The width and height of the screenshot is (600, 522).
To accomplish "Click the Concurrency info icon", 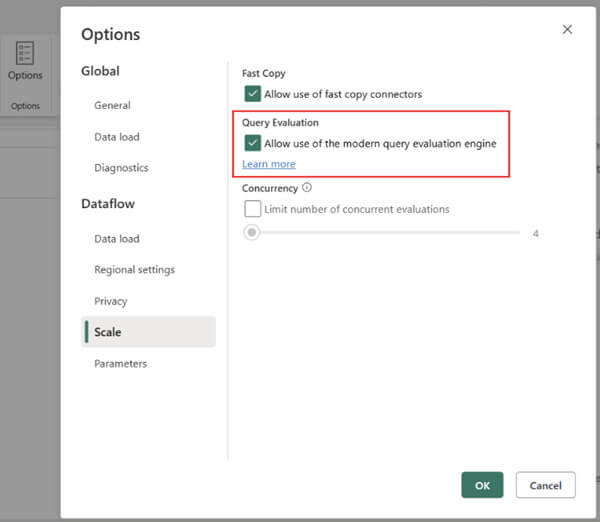I will [x=307, y=188].
